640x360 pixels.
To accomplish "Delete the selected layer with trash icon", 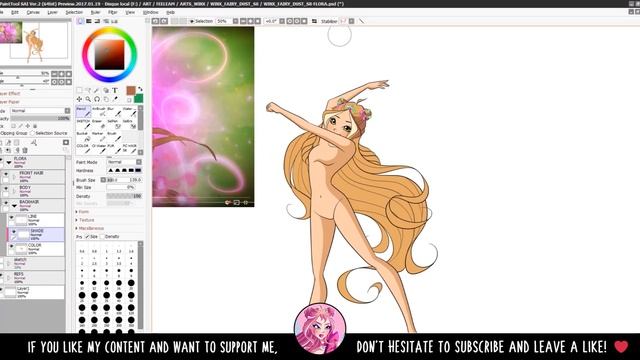I will click(25, 150).
